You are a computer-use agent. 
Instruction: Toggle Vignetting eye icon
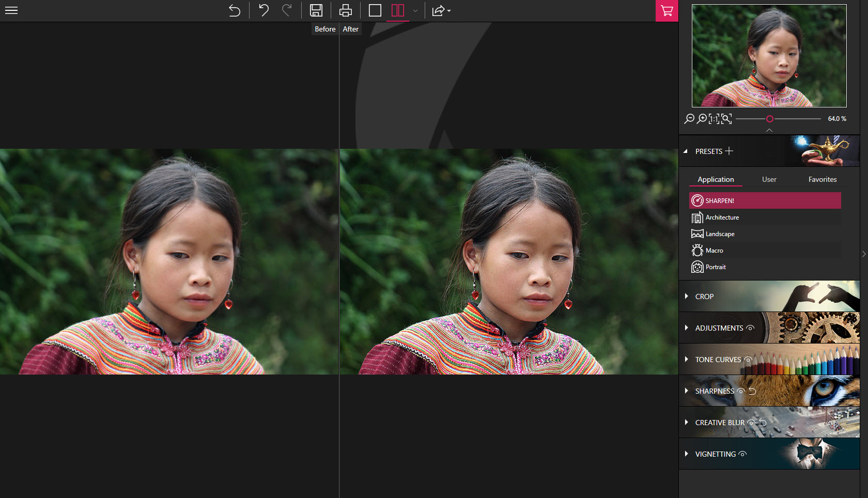click(742, 454)
